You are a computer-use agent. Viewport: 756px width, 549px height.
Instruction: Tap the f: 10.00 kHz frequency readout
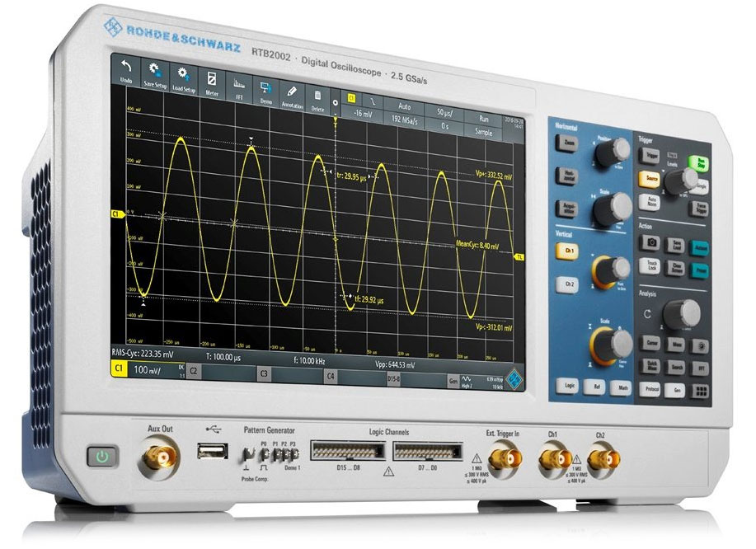[x=309, y=360]
